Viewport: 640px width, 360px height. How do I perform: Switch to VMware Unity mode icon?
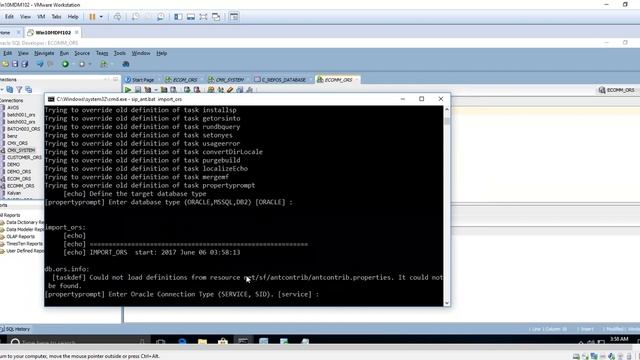click(x=216, y=17)
